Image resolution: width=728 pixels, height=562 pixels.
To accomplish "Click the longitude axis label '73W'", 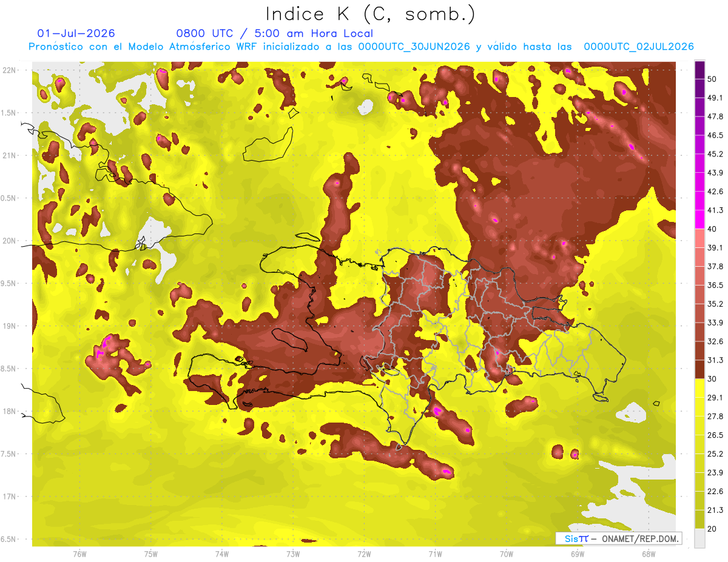I will 293,554.
